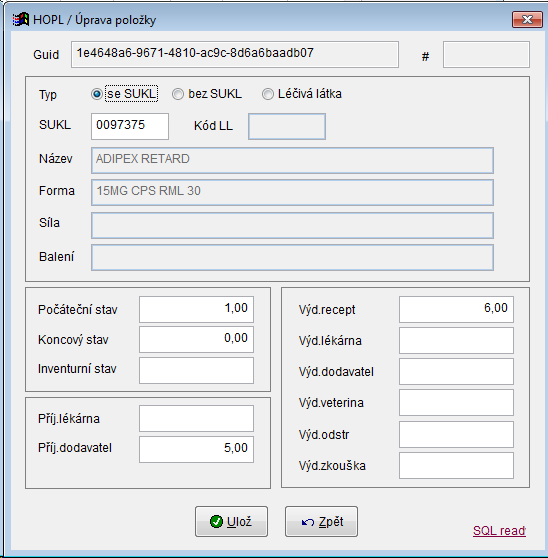The width and height of the screenshot is (548, 558).
Task: Click the Název field showing ADIPEX RETARD
Action: tap(292, 160)
